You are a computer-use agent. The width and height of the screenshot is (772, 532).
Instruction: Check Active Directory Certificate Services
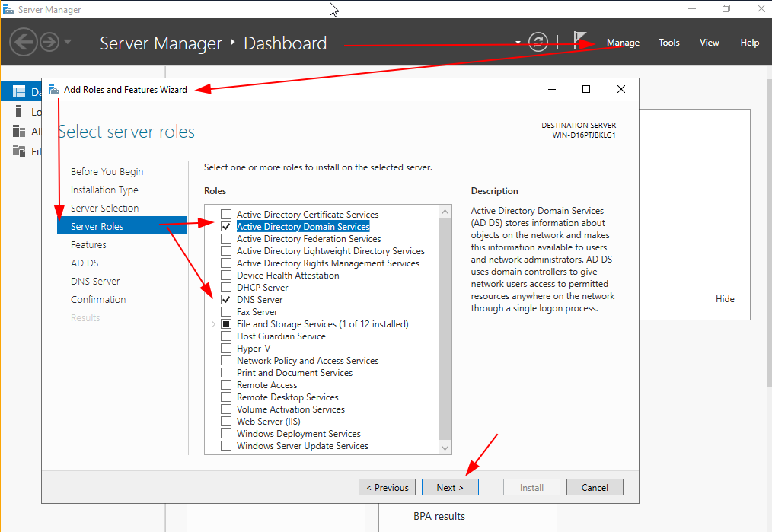pyautogui.click(x=226, y=215)
